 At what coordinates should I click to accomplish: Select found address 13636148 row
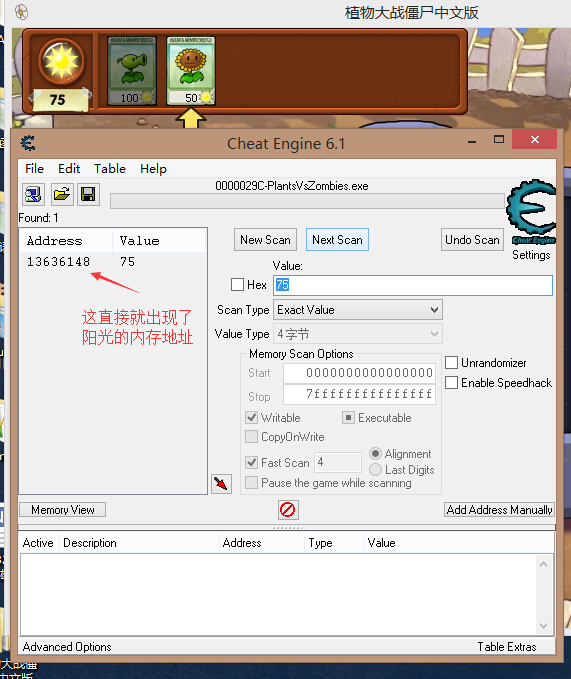[113, 262]
